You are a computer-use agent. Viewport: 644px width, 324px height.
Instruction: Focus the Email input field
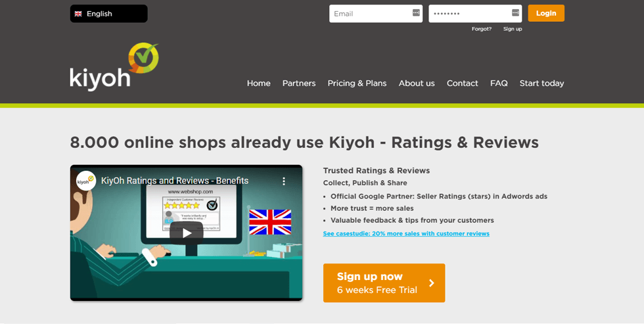376,14
